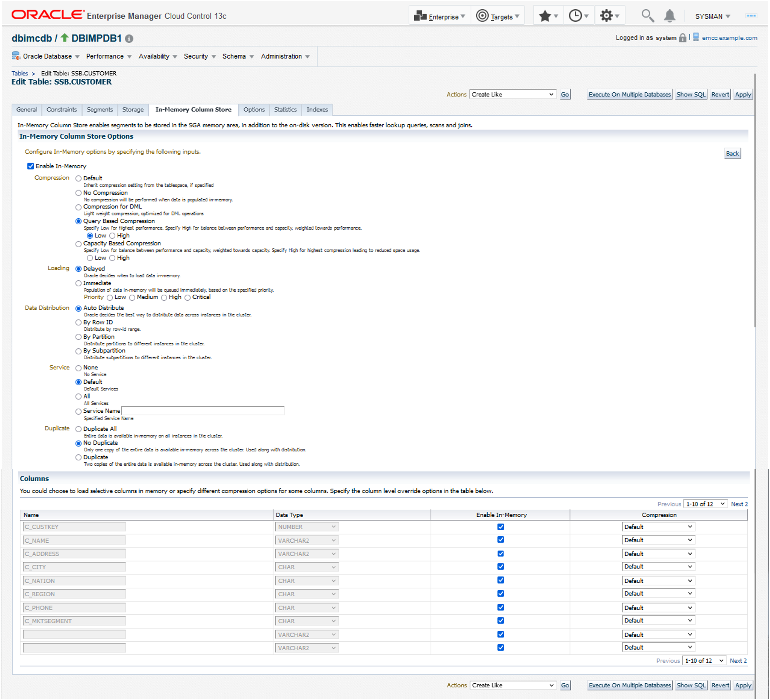Click the info icon beside DBIMPDB1
The height and width of the screenshot is (700, 770).
tap(129, 38)
